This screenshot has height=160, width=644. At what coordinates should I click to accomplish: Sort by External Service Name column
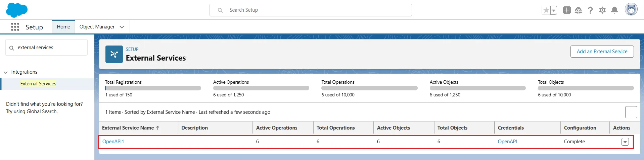point(128,128)
